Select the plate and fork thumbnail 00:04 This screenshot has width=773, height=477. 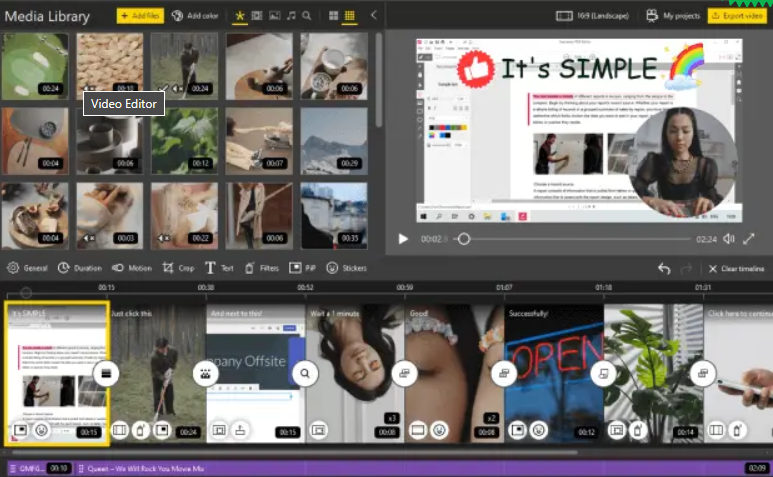(x=35, y=141)
